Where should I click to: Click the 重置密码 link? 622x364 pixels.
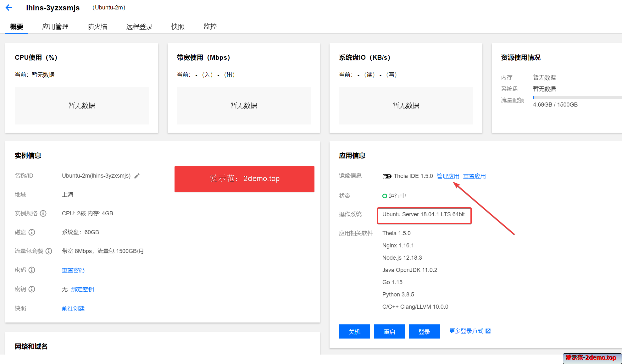tap(73, 270)
